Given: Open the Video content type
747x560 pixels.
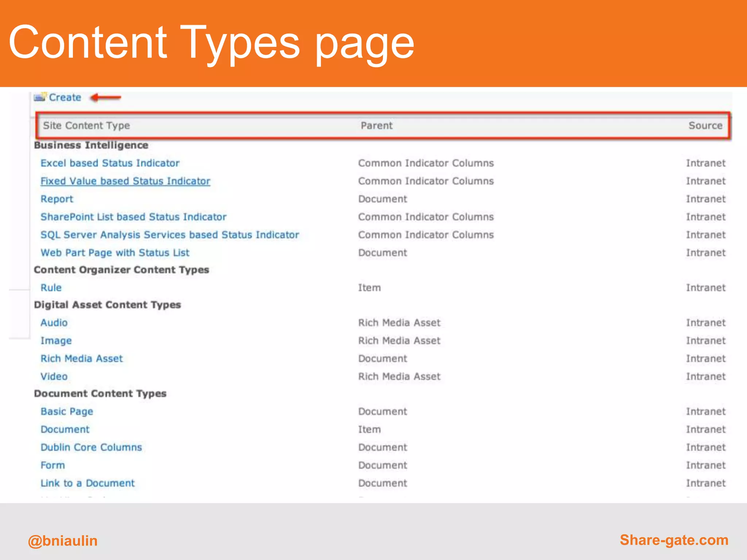Looking at the screenshot, I should pyautogui.click(x=54, y=376).
